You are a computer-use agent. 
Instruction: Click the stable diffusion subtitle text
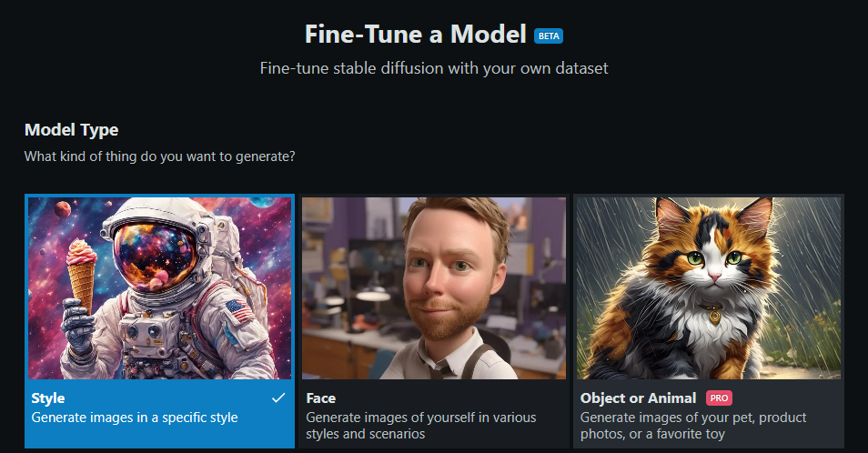pos(433,68)
